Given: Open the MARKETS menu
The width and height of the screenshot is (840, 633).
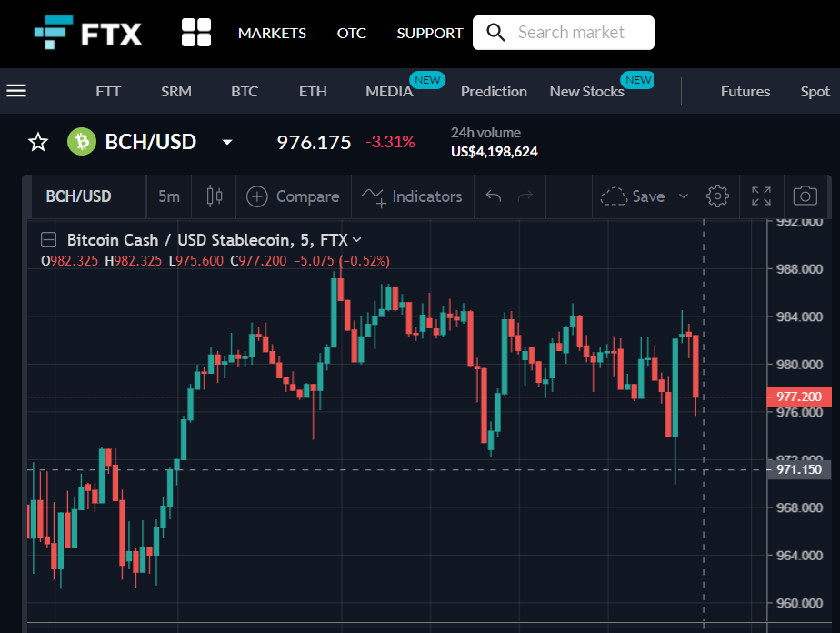Looking at the screenshot, I should pyautogui.click(x=272, y=34).
